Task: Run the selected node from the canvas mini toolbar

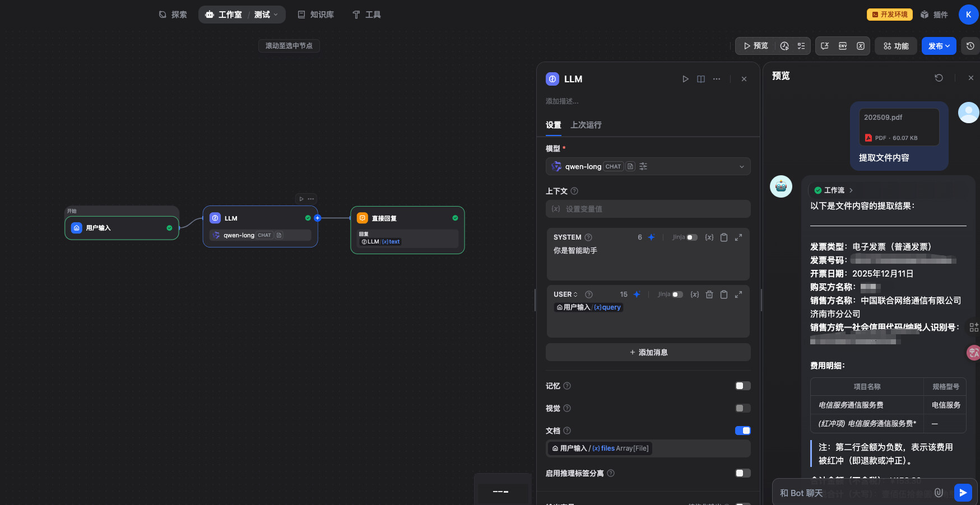Action: [301, 199]
